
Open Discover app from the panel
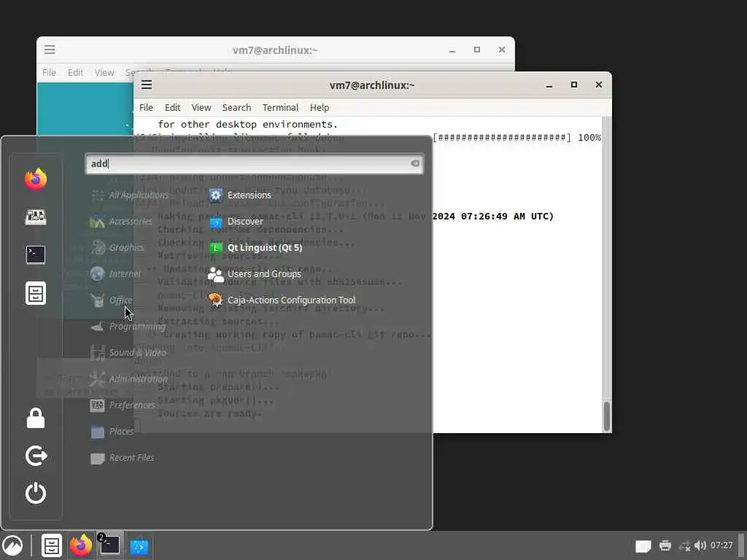tap(139, 546)
